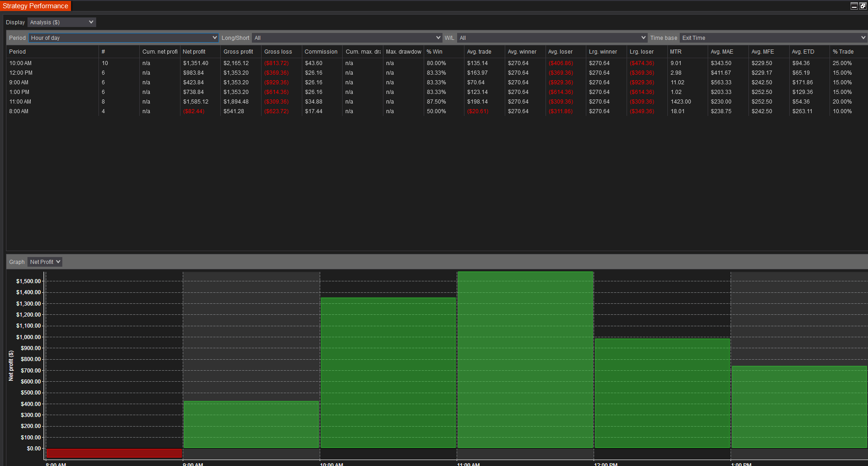Select the 11:00 AM period row
Image resolution: width=868 pixels, height=466 pixels.
(x=437, y=102)
